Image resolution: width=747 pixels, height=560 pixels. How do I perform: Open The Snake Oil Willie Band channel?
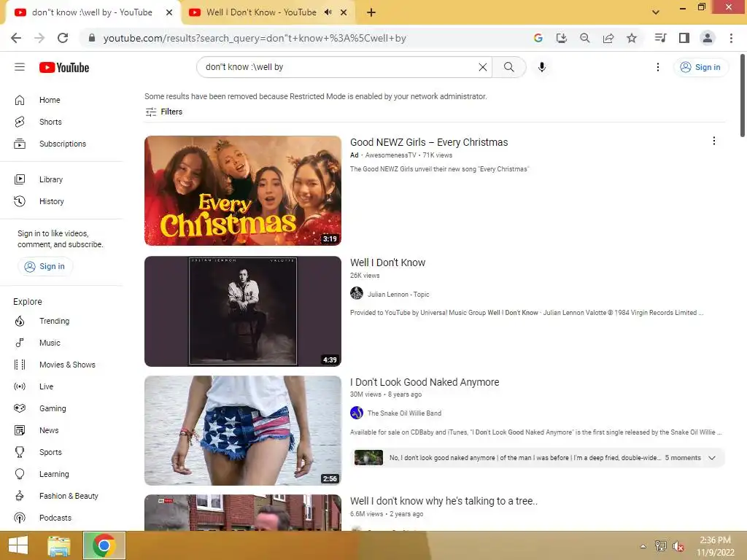tap(404, 413)
